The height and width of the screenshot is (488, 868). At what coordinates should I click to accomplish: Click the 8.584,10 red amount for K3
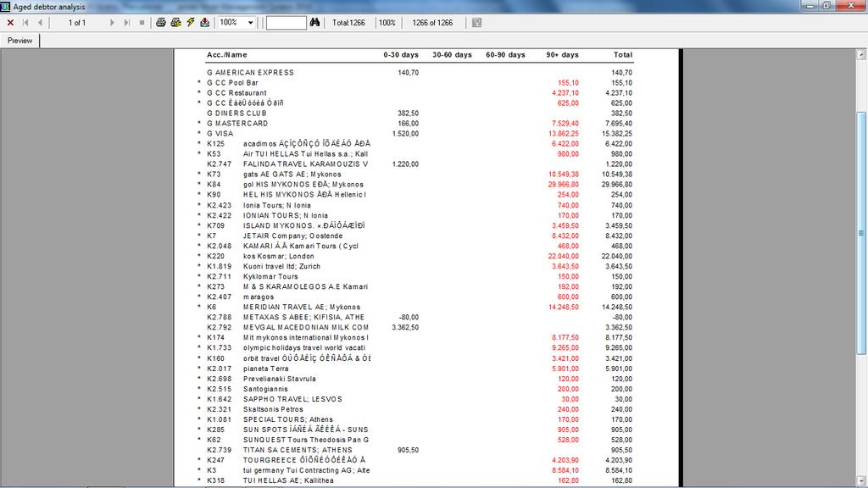(565, 470)
